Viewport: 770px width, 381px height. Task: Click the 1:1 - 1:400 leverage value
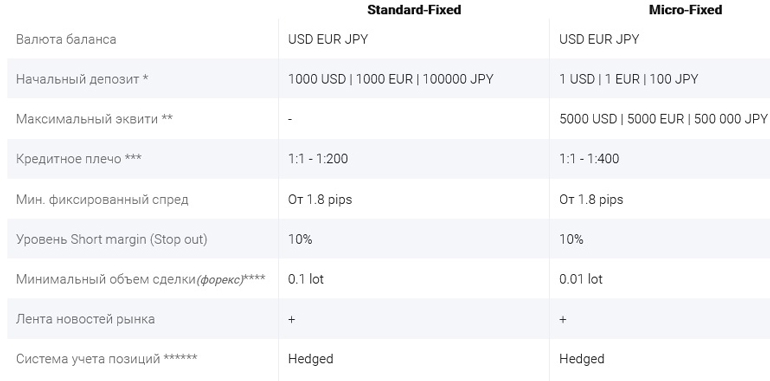pos(589,159)
